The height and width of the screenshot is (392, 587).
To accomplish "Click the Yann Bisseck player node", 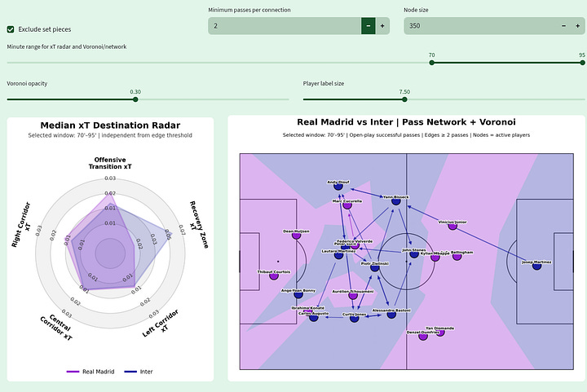I will point(396,200).
